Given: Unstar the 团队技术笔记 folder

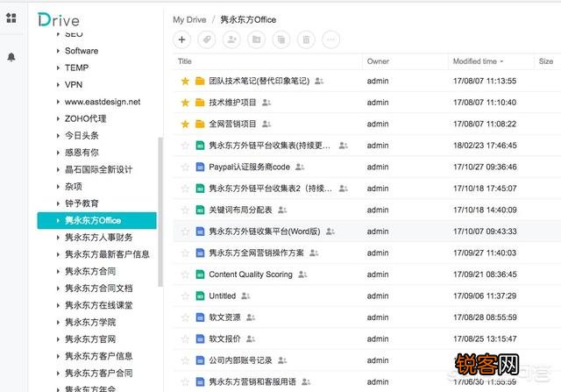Looking at the screenshot, I should [185, 81].
